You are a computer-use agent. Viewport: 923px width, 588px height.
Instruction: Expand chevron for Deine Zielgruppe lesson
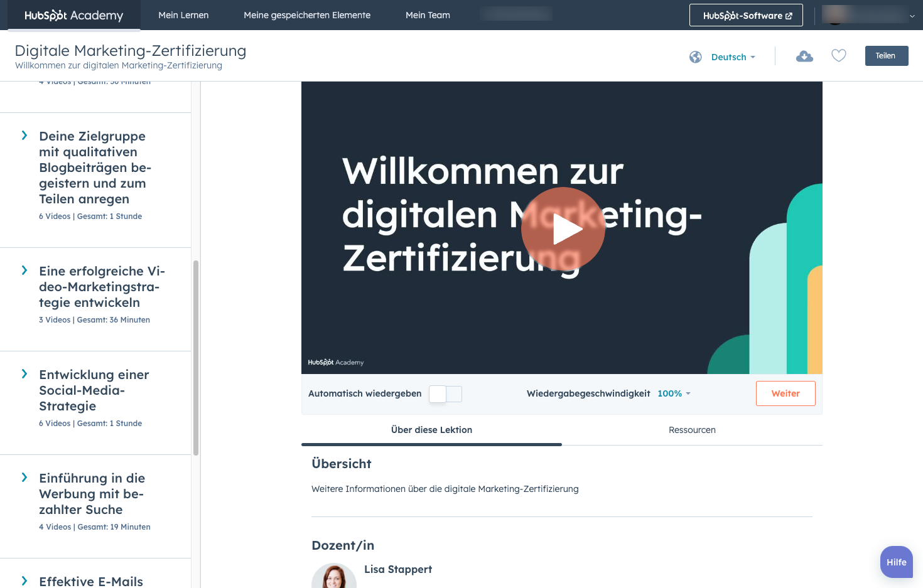pos(24,136)
